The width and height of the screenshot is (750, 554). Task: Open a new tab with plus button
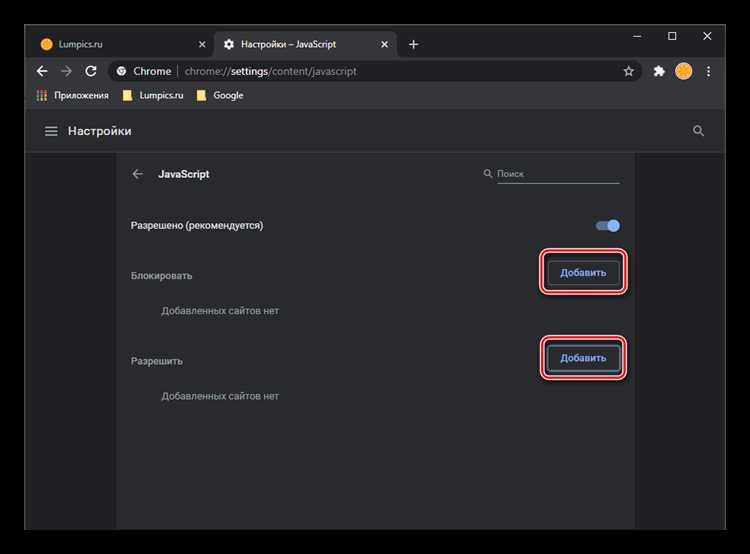[x=414, y=44]
